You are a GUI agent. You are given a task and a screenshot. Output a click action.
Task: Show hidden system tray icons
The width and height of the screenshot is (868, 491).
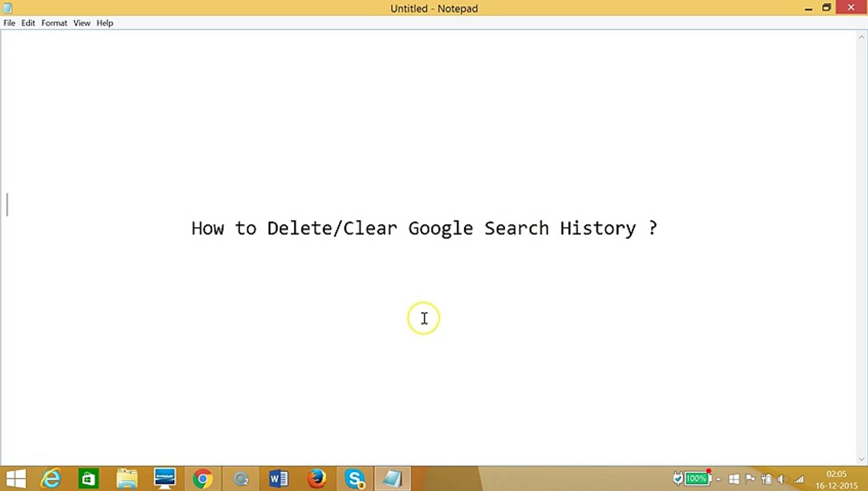coord(719,479)
